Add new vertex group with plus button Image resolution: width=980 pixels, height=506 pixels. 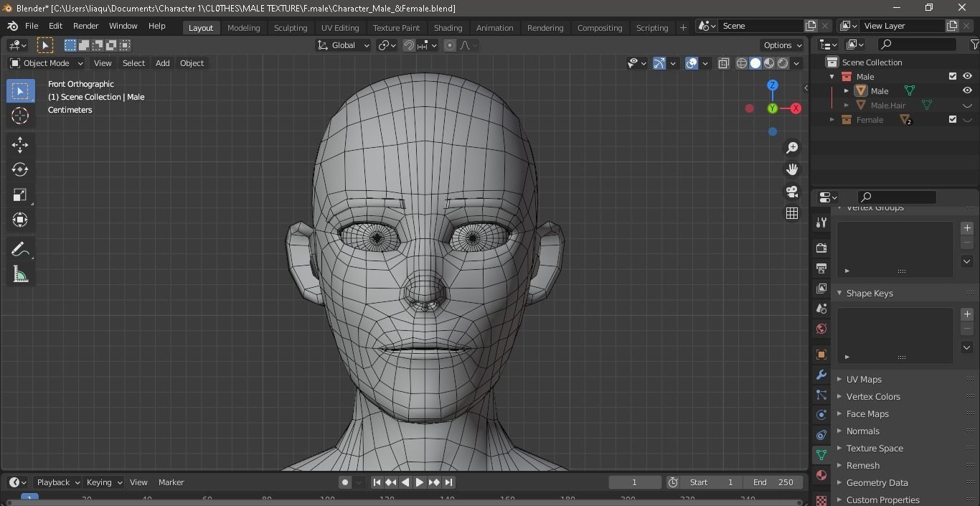(x=967, y=228)
